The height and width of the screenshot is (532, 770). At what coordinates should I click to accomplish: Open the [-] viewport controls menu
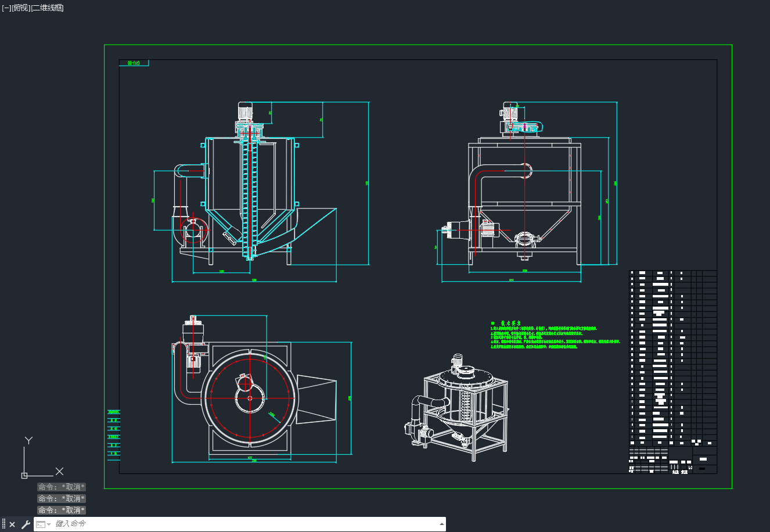pyautogui.click(x=6, y=8)
